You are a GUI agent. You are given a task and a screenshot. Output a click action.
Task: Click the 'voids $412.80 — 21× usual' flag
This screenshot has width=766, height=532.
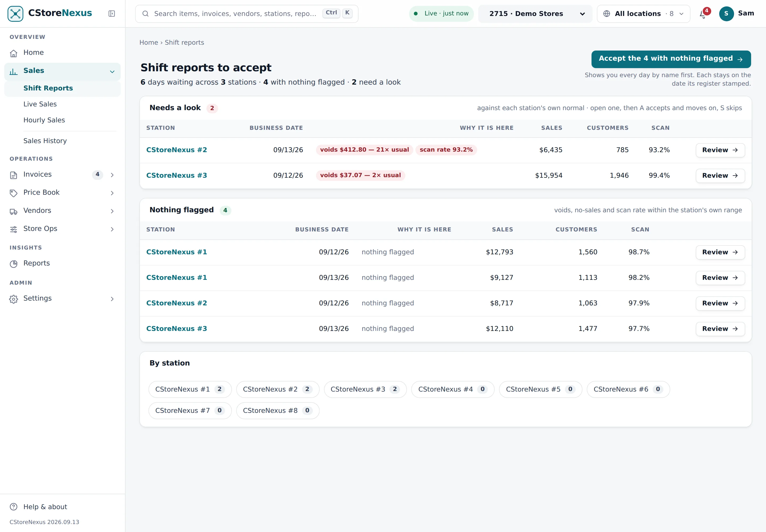(x=364, y=150)
